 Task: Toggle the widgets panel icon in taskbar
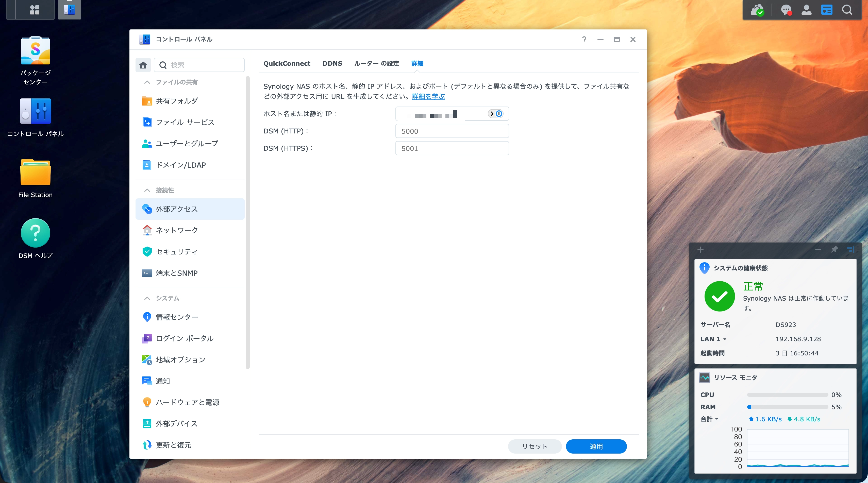tap(827, 10)
